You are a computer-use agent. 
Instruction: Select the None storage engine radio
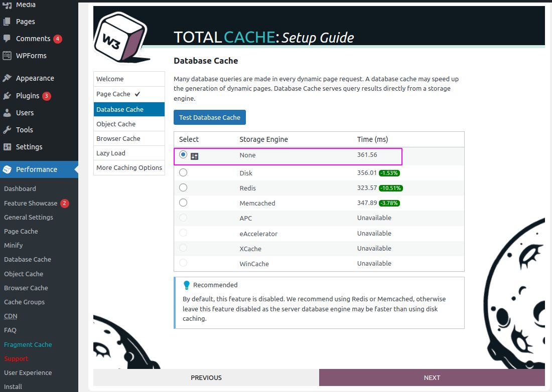(183, 154)
